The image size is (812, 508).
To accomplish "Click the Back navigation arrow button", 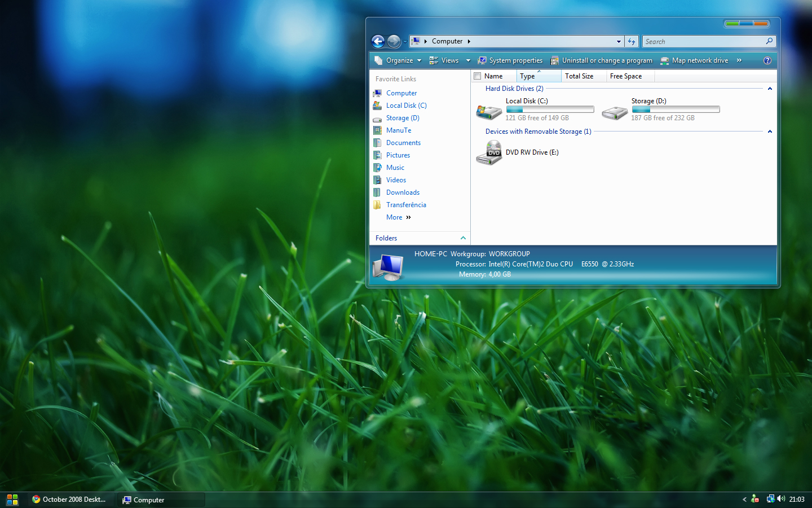I will click(x=378, y=41).
